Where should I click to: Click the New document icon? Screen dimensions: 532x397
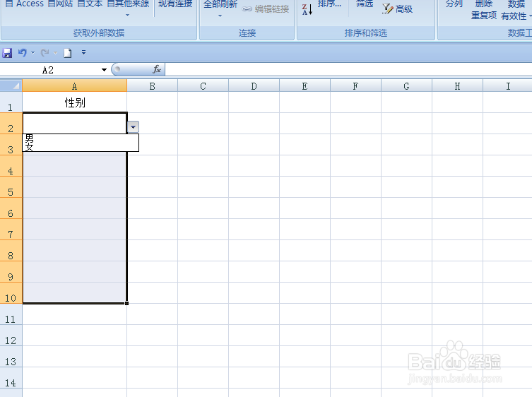[68, 53]
